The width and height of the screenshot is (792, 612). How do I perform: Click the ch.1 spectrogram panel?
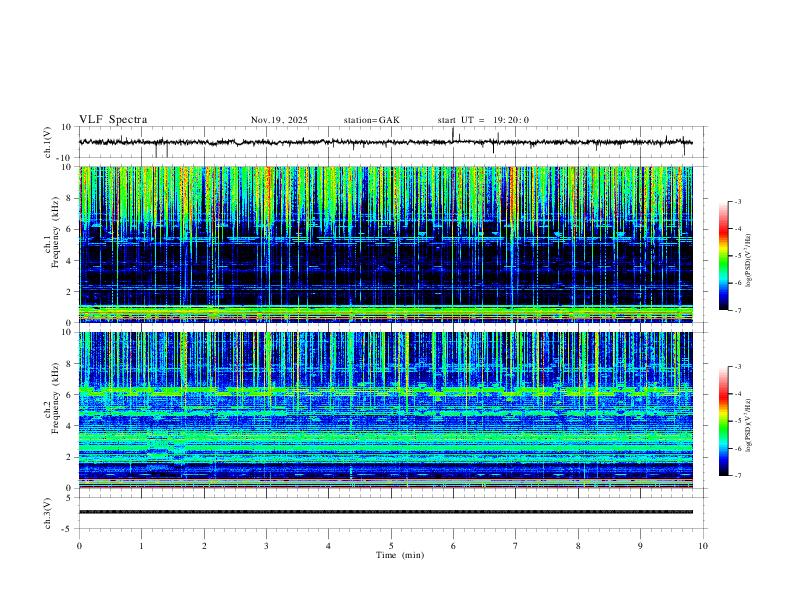click(x=386, y=244)
